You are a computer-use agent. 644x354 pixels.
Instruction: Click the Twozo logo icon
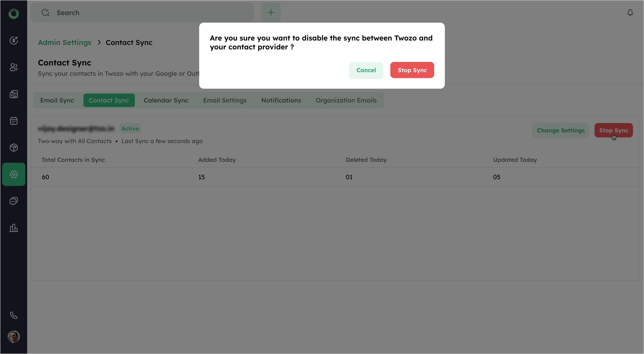(x=14, y=14)
